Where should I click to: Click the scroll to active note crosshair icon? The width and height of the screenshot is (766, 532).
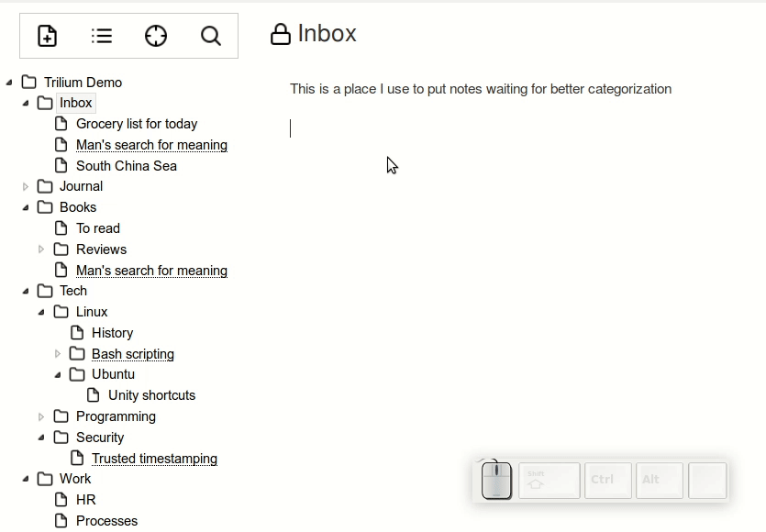point(156,36)
